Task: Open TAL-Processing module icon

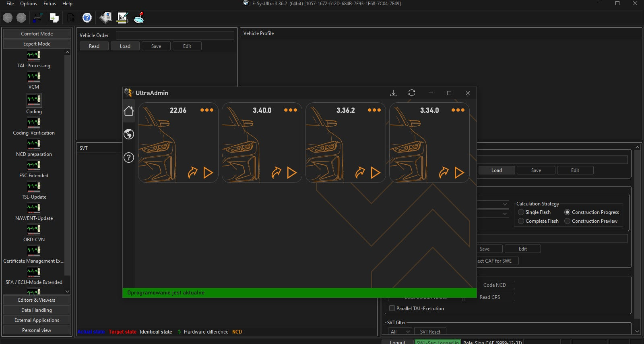Action: 34,55
